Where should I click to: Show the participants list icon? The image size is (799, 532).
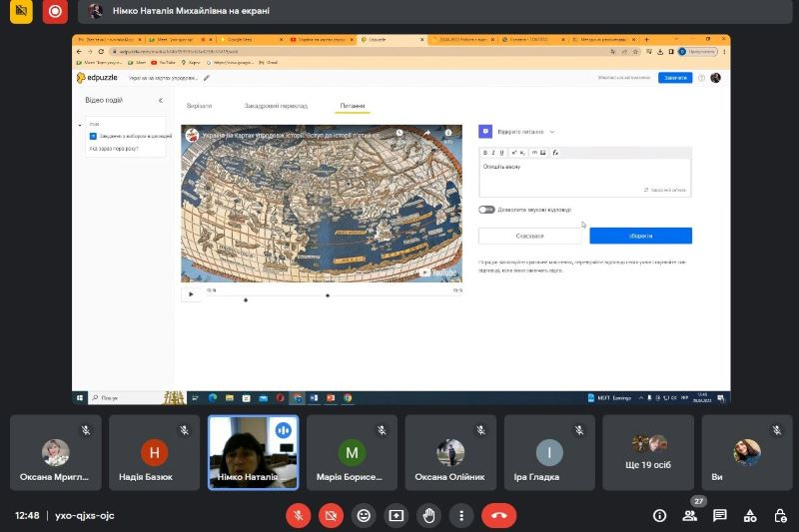coord(689,516)
